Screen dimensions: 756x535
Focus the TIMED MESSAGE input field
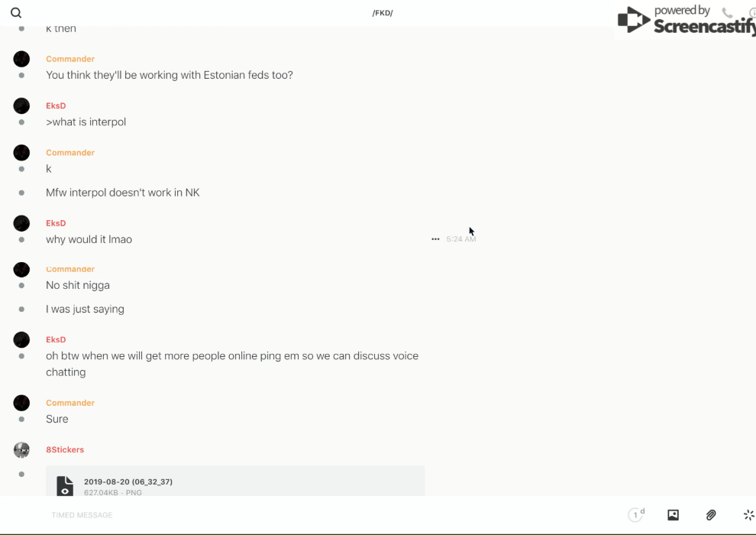333,514
